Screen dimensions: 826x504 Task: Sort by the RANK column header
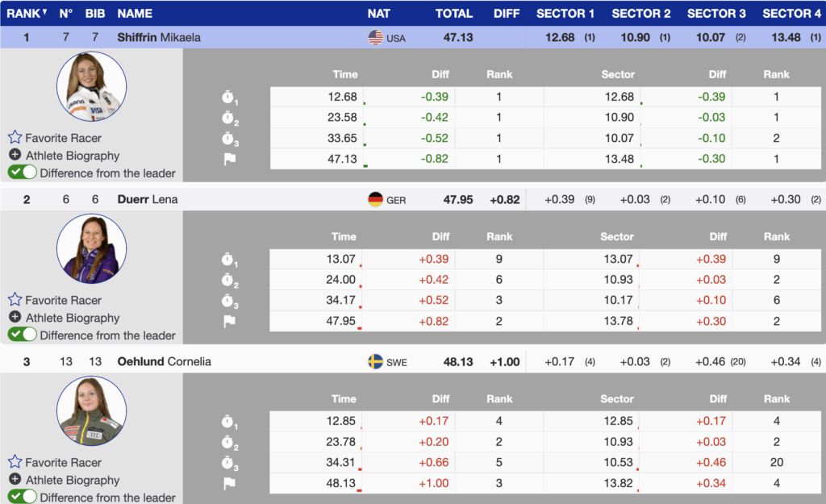pos(26,13)
